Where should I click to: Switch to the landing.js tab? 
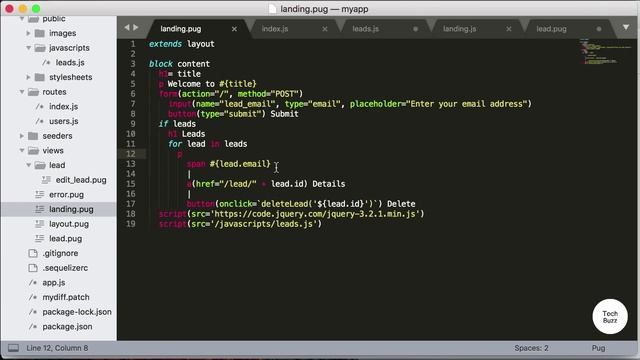pos(460,29)
